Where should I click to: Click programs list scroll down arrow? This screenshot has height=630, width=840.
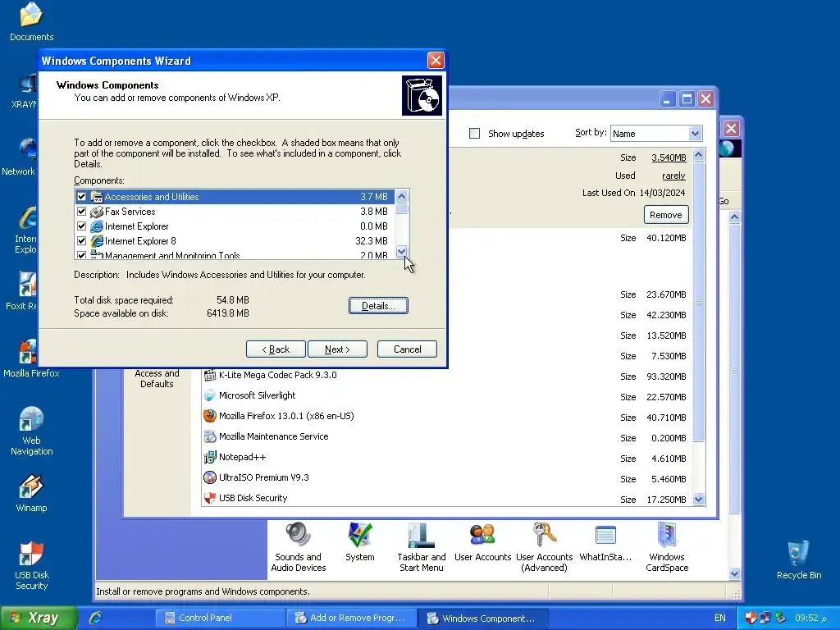[698, 500]
